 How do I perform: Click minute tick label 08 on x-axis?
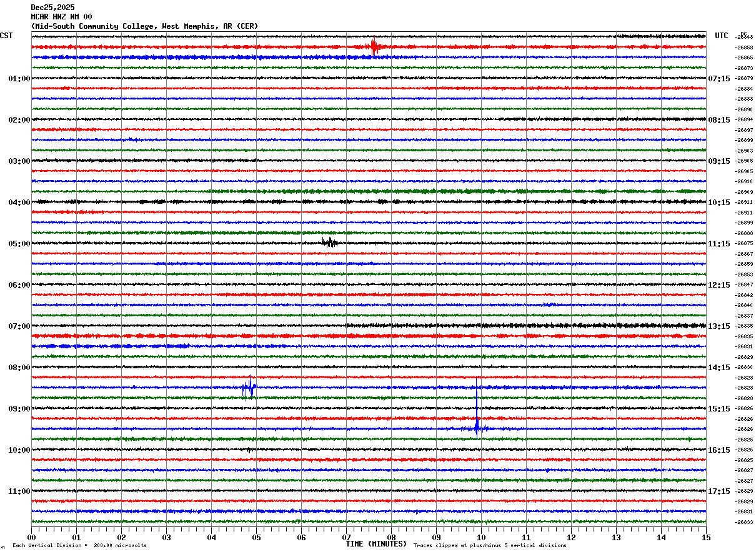tap(391, 537)
